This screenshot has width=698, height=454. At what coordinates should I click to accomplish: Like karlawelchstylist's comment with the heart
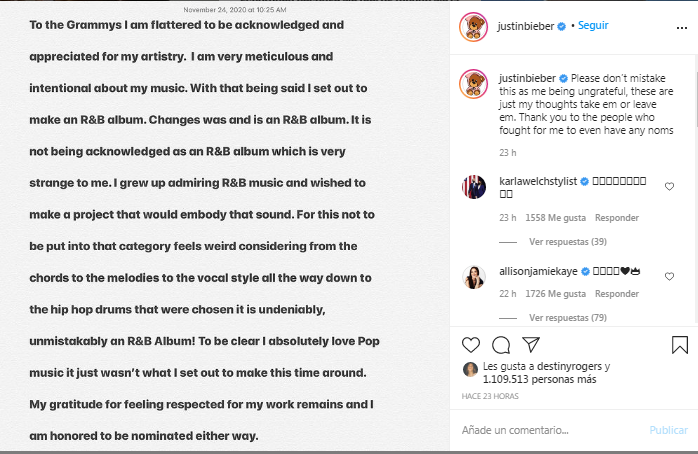tap(669, 186)
